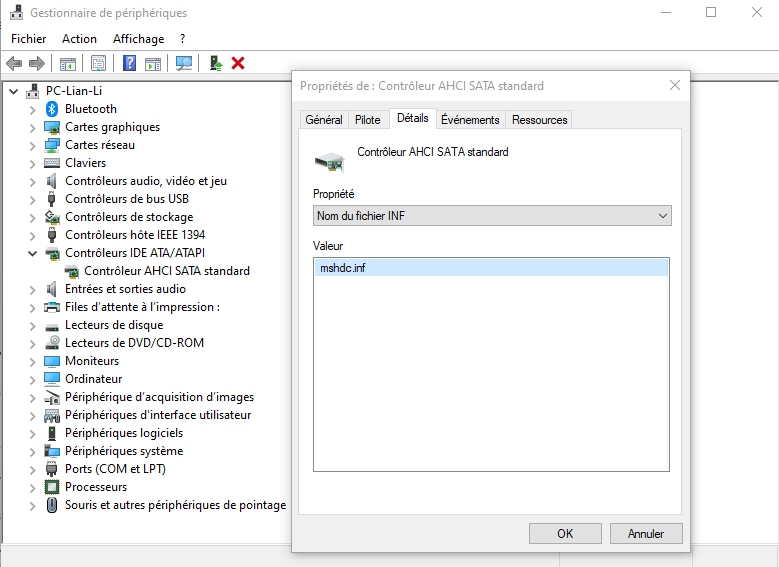Click the Bluetooth icon in device tree
The height and width of the screenshot is (567, 779).
pyautogui.click(x=52, y=109)
